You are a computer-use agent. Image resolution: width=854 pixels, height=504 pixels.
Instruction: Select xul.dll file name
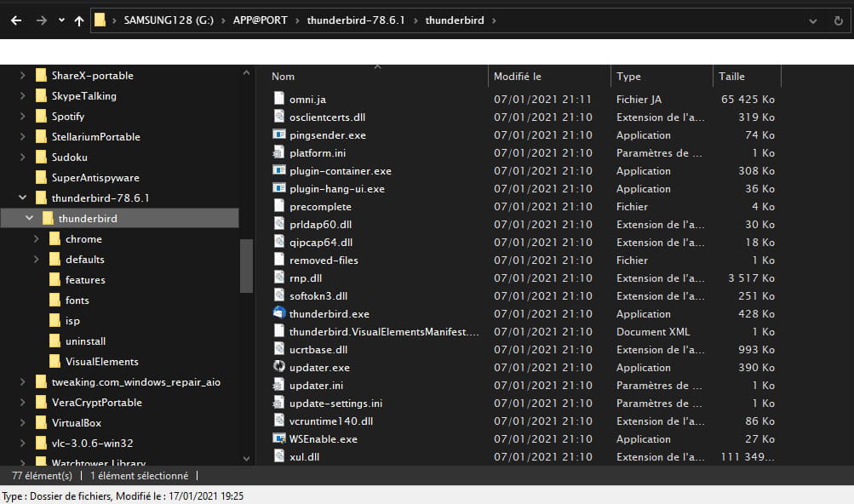click(x=304, y=456)
